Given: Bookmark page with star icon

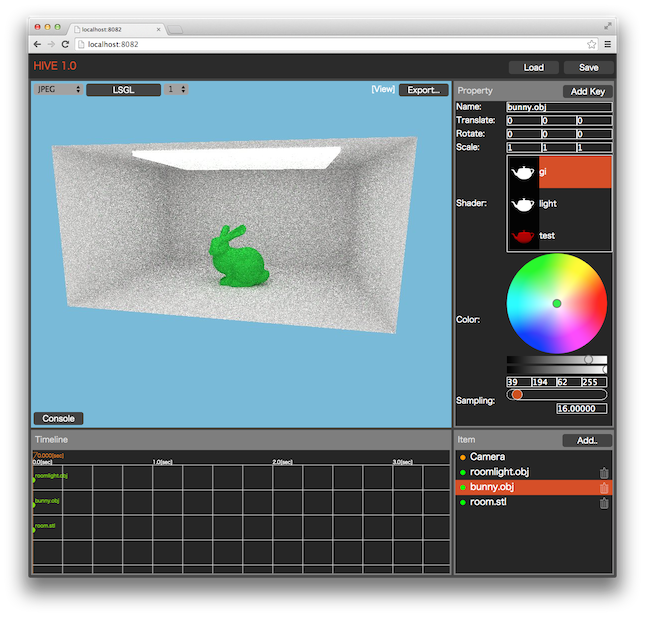Looking at the screenshot, I should (x=591, y=44).
